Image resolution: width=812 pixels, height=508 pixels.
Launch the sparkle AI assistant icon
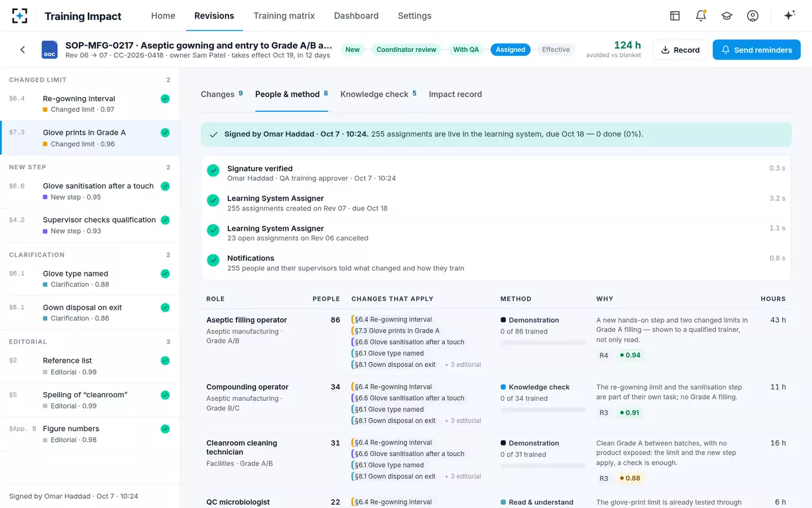point(789,15)
